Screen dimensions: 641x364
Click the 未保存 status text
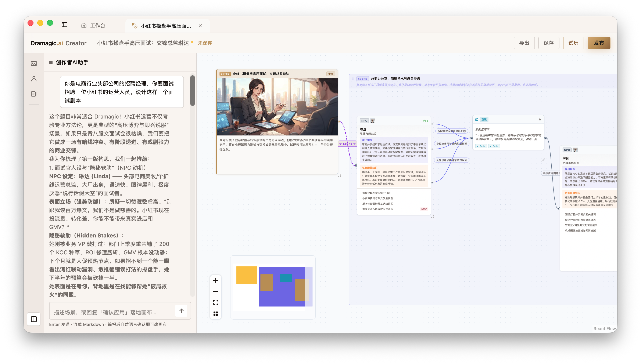(205, 43)
